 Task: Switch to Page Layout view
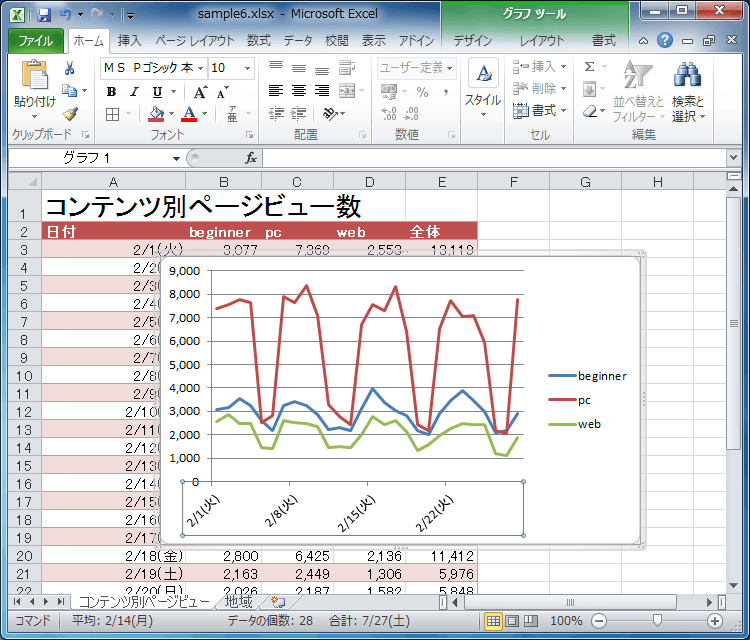pos(512,621)
